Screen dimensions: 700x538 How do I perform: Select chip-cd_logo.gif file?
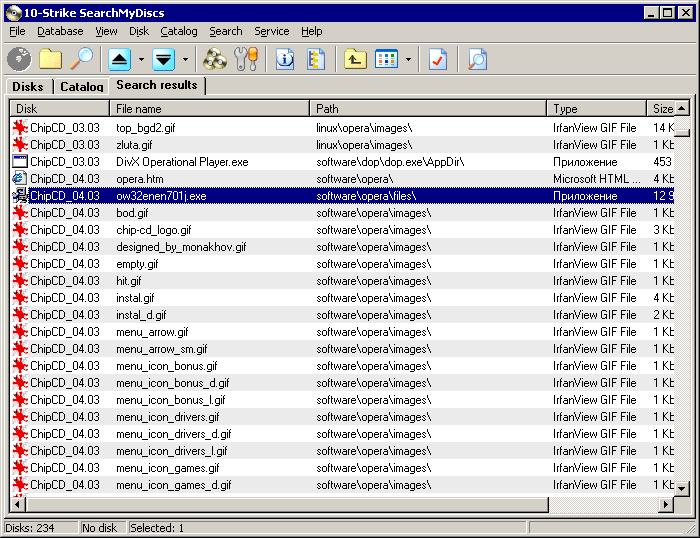click(x=342, y=229)
